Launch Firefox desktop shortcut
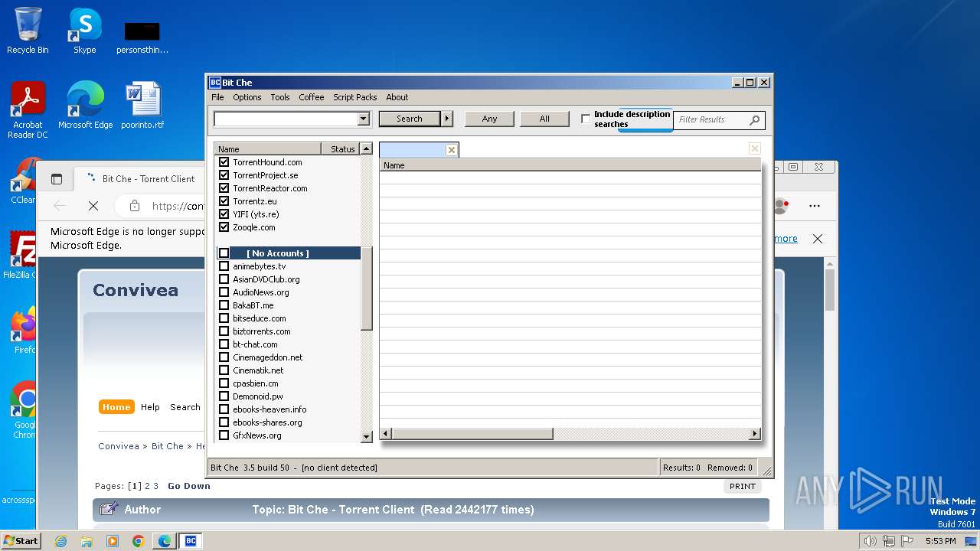This screenshot has height=551, width=980. pos(24,330)
